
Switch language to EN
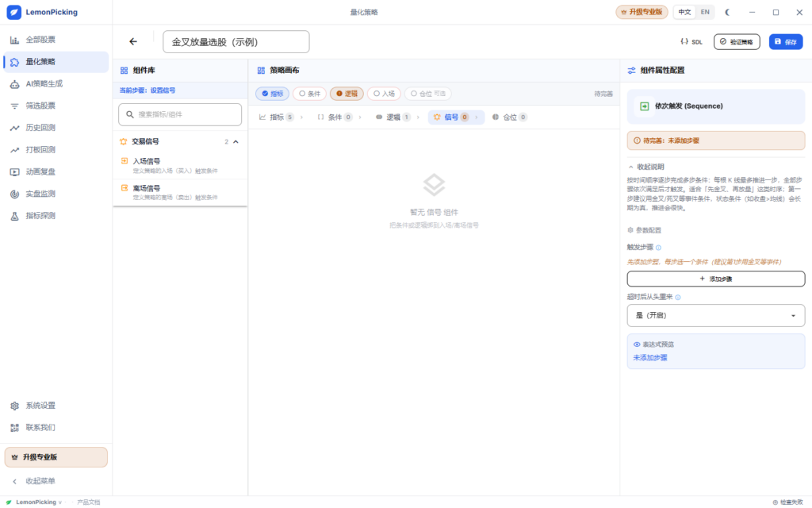pyautogui.click(x=705, y=12)
